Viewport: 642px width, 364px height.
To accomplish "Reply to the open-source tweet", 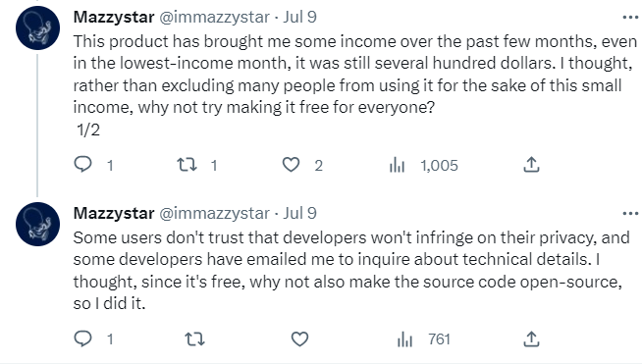I will click(x=83, y=339).
